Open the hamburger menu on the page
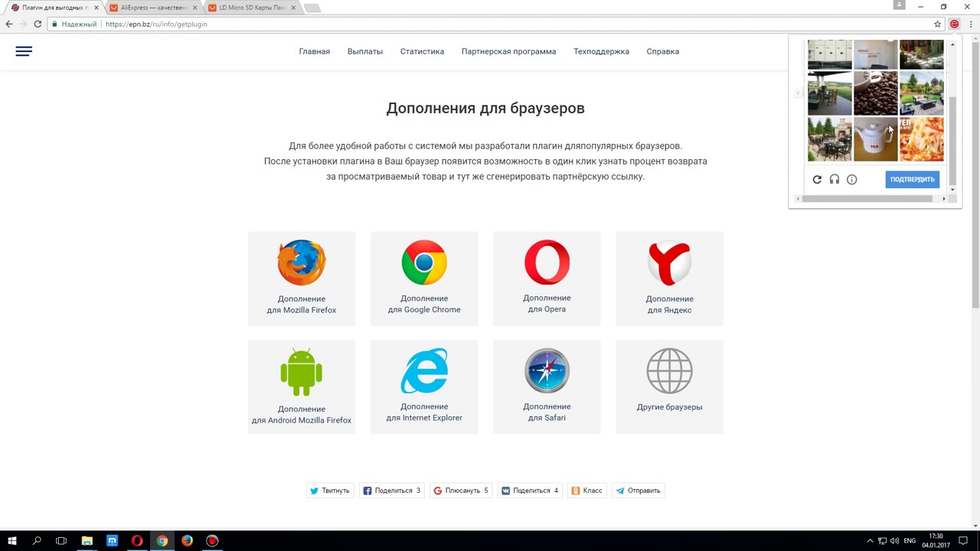Image resolution: width=980 pixels, height=551 pixels. pos(24,51)
